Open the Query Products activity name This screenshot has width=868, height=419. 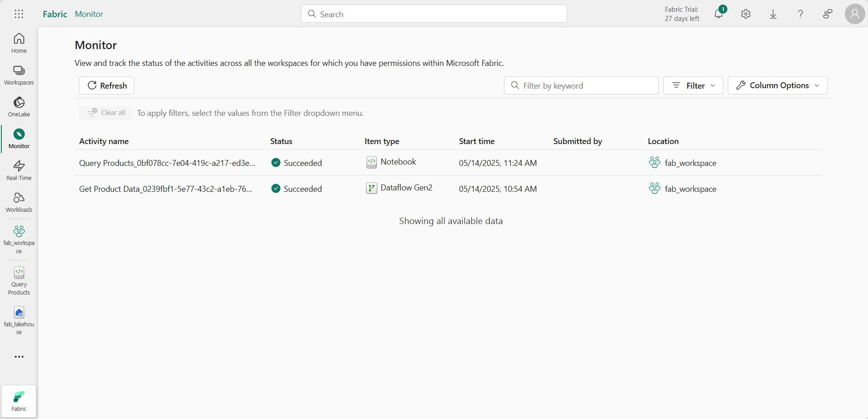coord(167,163)
